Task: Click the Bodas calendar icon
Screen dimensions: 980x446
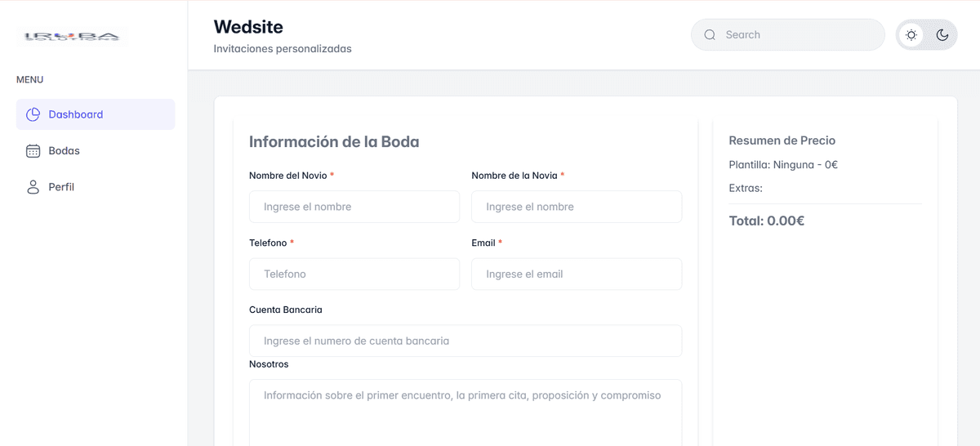Action: click(x=33, y=150)
